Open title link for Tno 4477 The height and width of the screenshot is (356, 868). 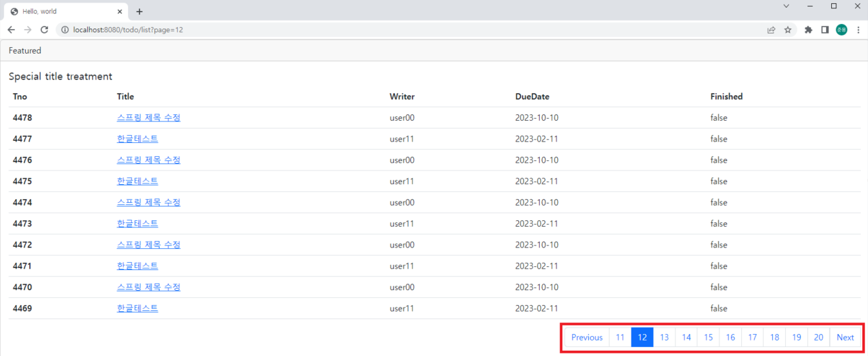(138, 139)
